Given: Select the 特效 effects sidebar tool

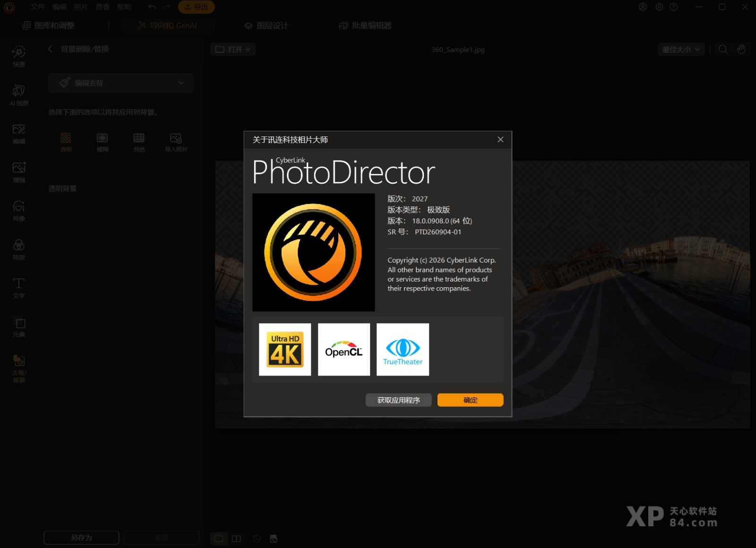Looking at the screenshot, I should tap(19, 249).
